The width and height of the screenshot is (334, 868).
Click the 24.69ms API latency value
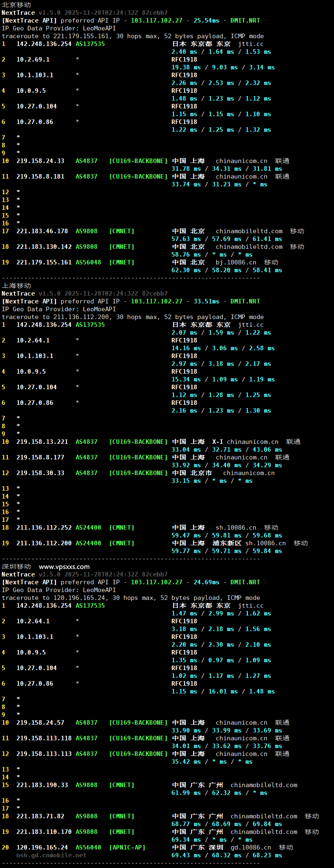point(206,582)
